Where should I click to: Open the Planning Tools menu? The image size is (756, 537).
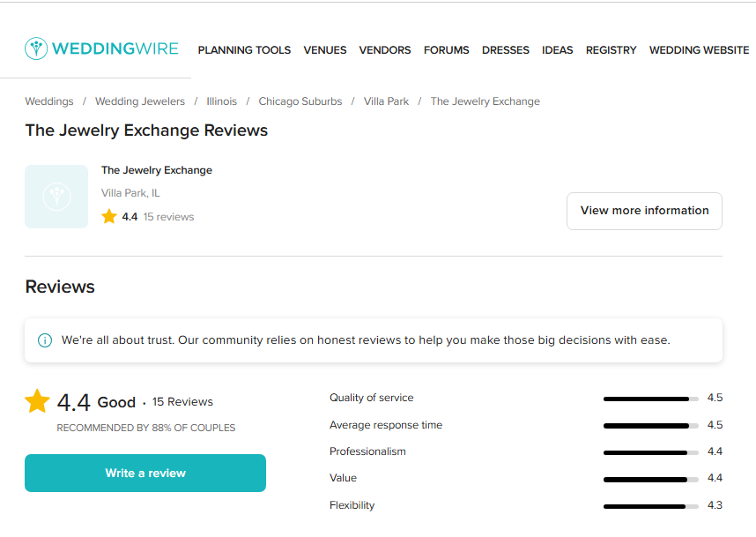coord(244,50)
